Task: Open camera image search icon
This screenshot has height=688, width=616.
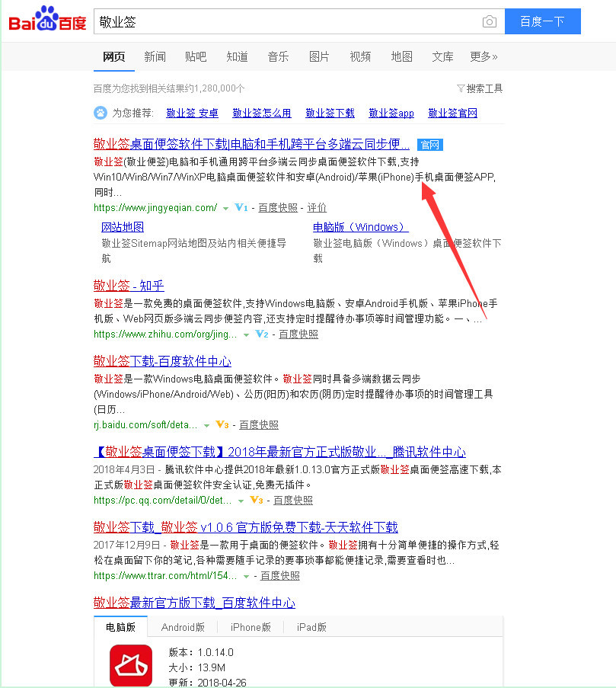Action: point(490,21)
